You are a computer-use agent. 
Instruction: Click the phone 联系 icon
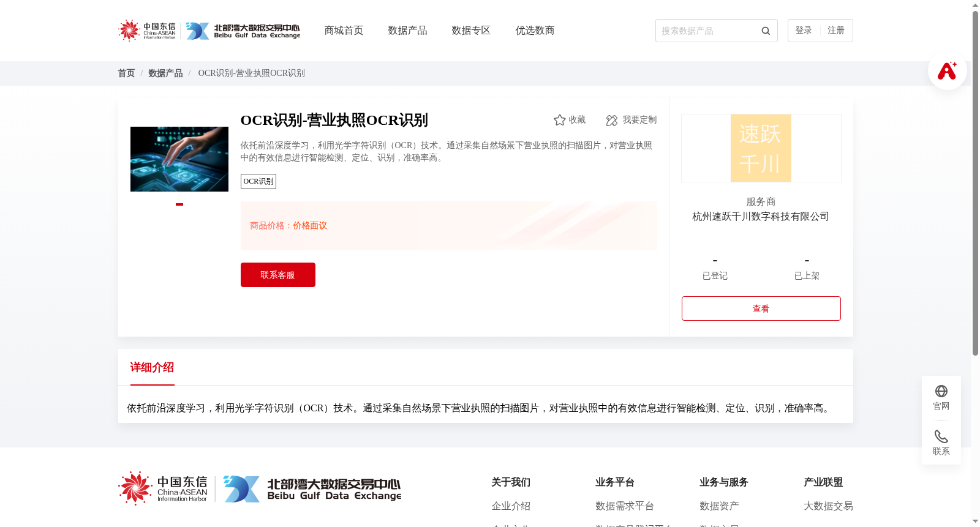click(941, 436)
